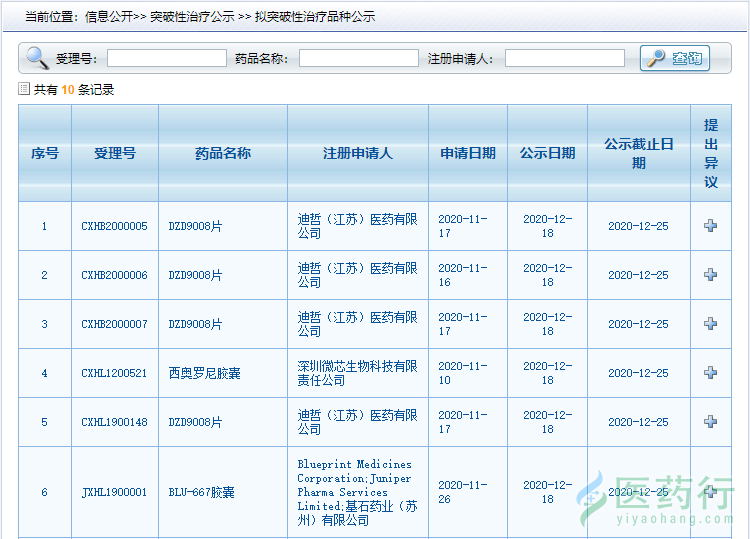Click the plus icon for CXHB2000005 row
The image size is (750, 539).
[710, 226]
